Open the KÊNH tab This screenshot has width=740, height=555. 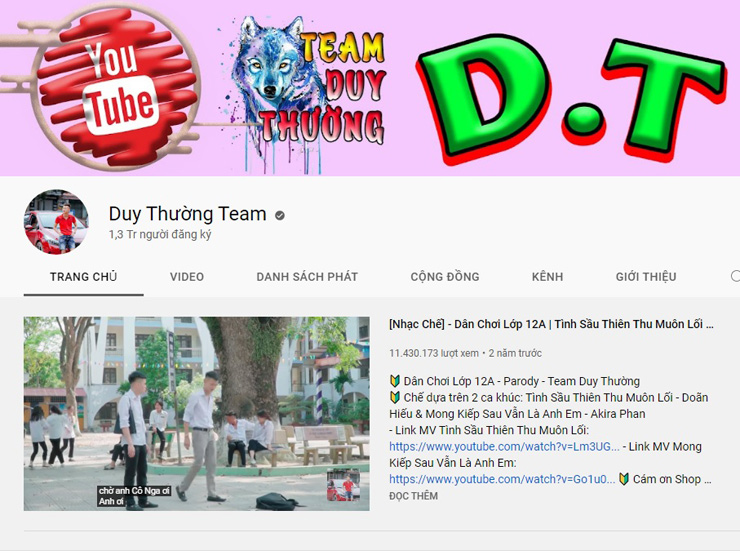547,277
